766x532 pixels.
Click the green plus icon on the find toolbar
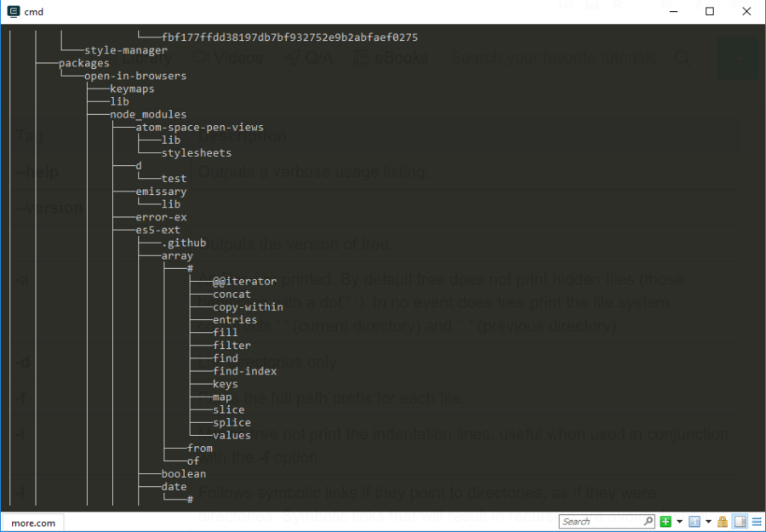[666, 521]
